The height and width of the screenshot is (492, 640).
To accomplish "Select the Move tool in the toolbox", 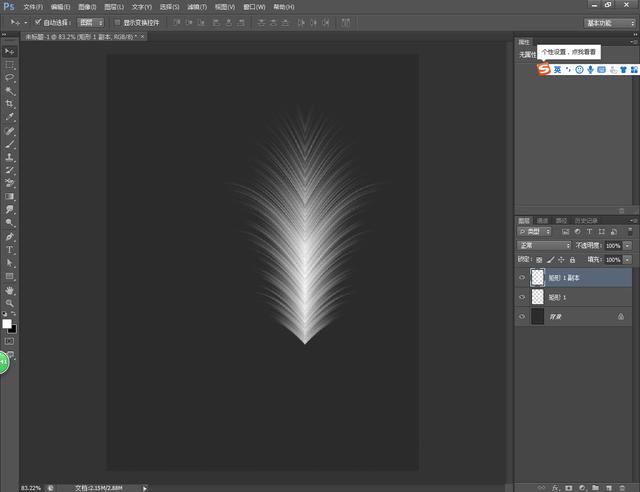I will point(10,51).
